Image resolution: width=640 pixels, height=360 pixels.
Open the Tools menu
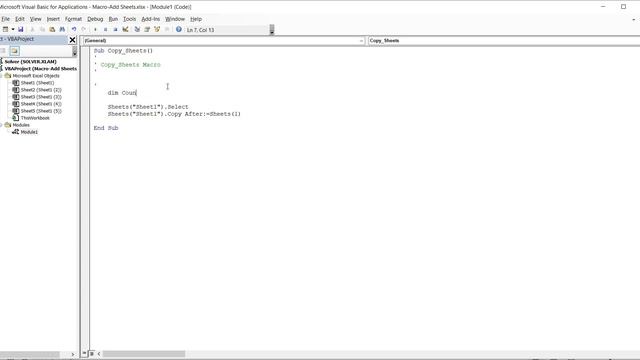click(129, 19)
